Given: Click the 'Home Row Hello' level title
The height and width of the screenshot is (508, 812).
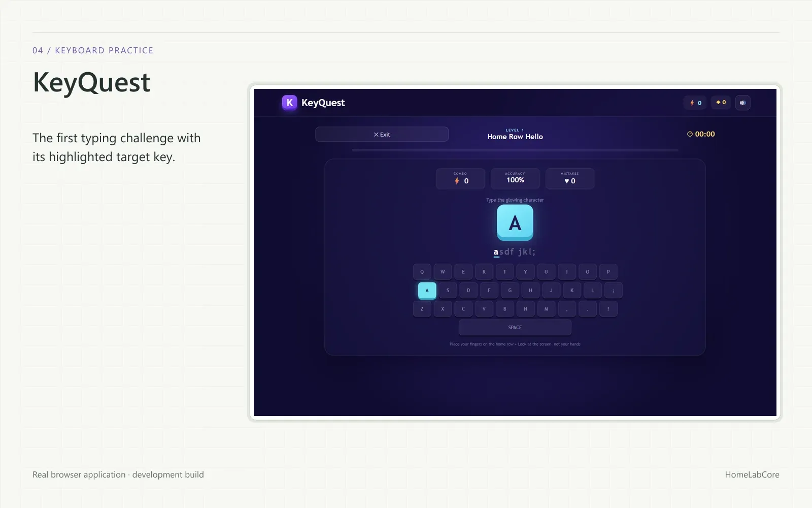Looking at the screenshot, I should click(x=515, y=137).
